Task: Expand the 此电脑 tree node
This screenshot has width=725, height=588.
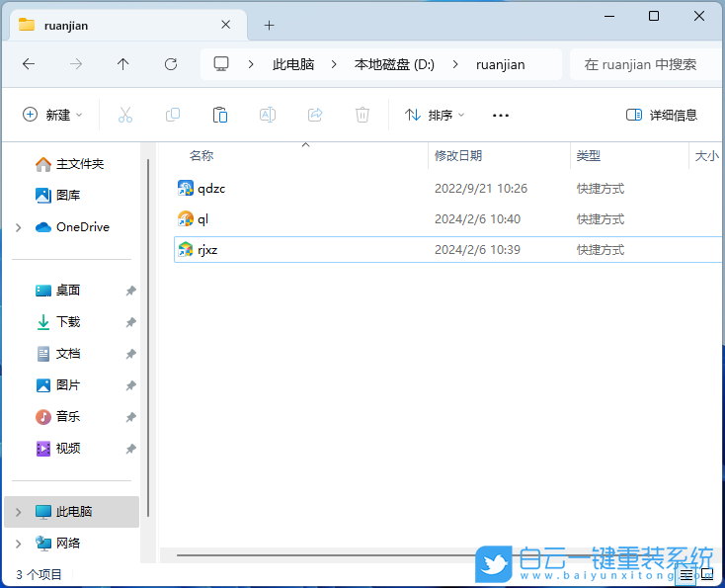Action: [19, 512]
